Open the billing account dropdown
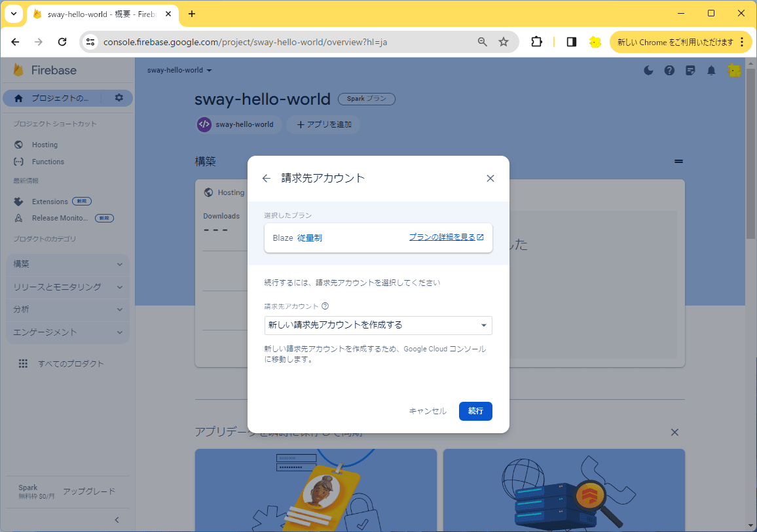This screenshot has height=532, width=757. (378, 326)
